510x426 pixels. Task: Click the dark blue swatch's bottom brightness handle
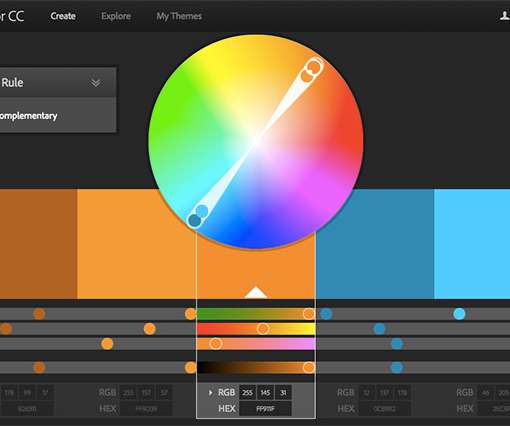point(397,368)
